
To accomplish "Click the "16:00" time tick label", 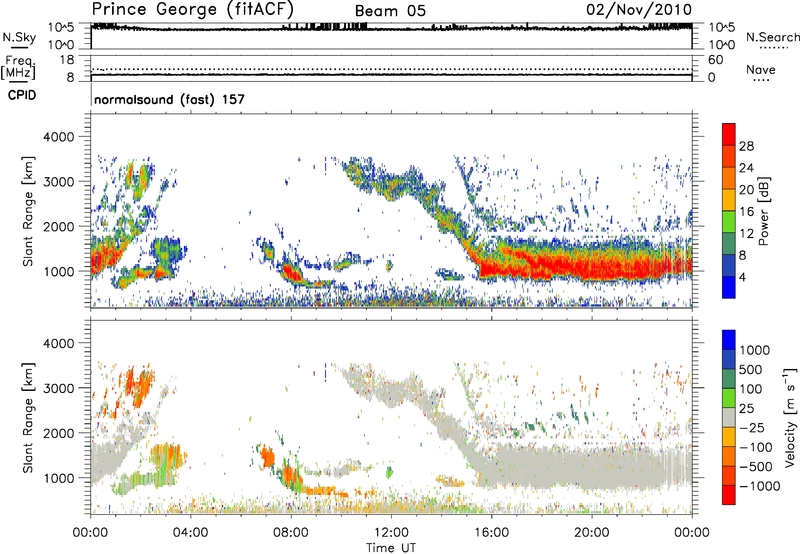I will (x=492, y=533).
